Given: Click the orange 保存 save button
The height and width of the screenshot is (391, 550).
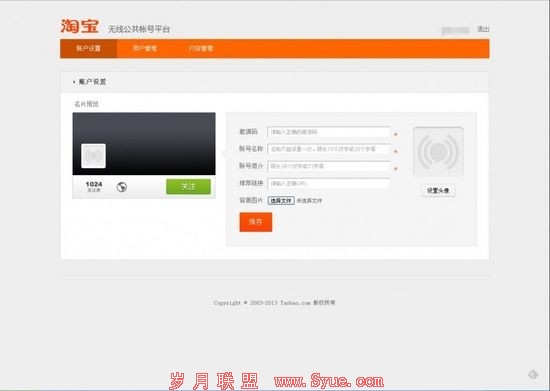Looking at the screenshot, I should 256,222.
